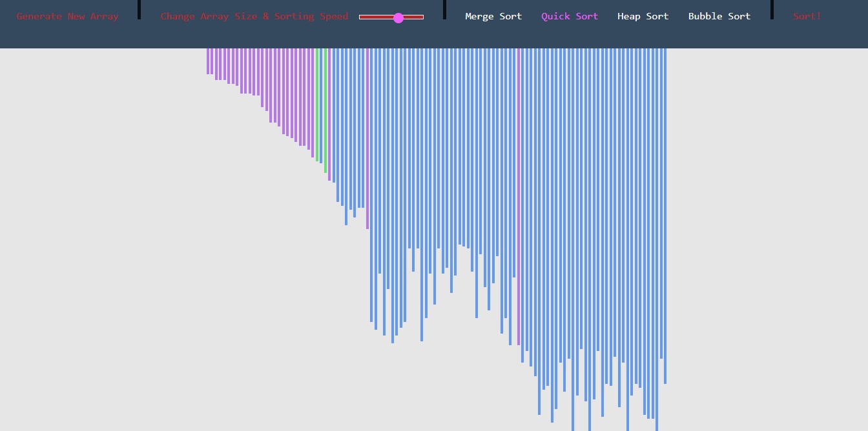Select Merge Sort algorithm
This screenshot has height=431, width=868.
tap(493, 16)
